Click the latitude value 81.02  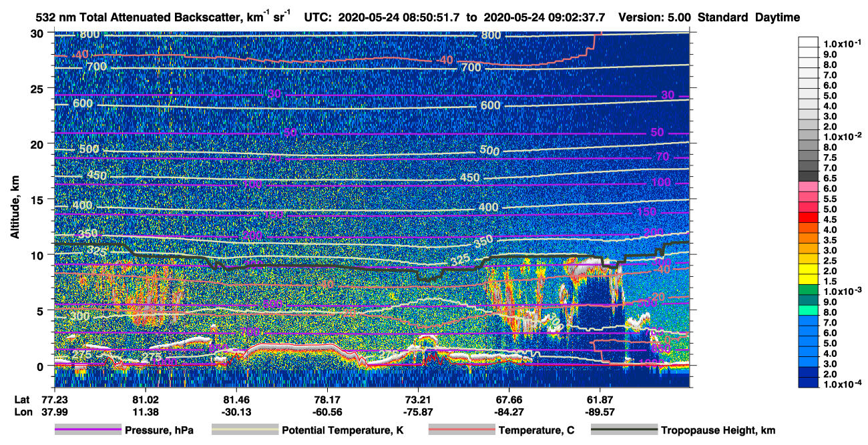(145, 398)
